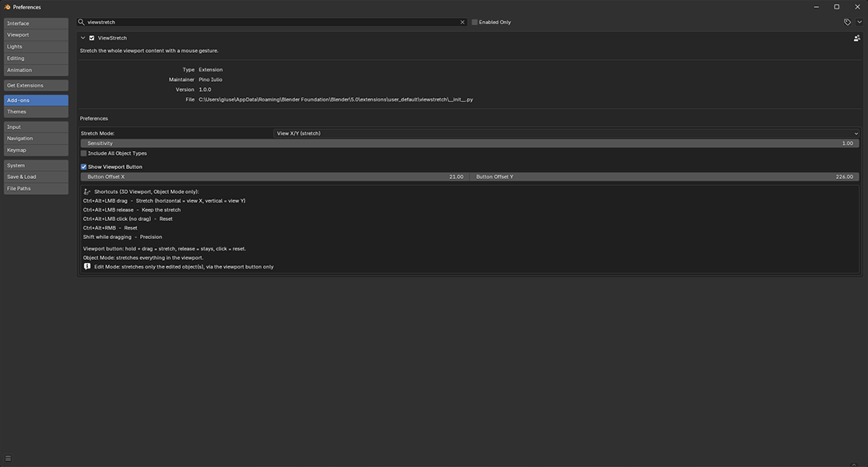
Task: Click the ViewStretch community user icon
Action: pos(857,38)
